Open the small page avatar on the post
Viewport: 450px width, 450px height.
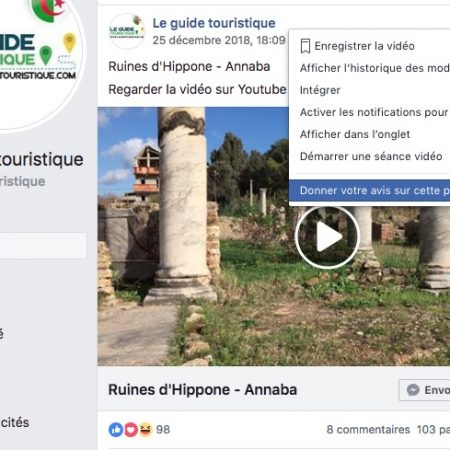click(127, 31)
